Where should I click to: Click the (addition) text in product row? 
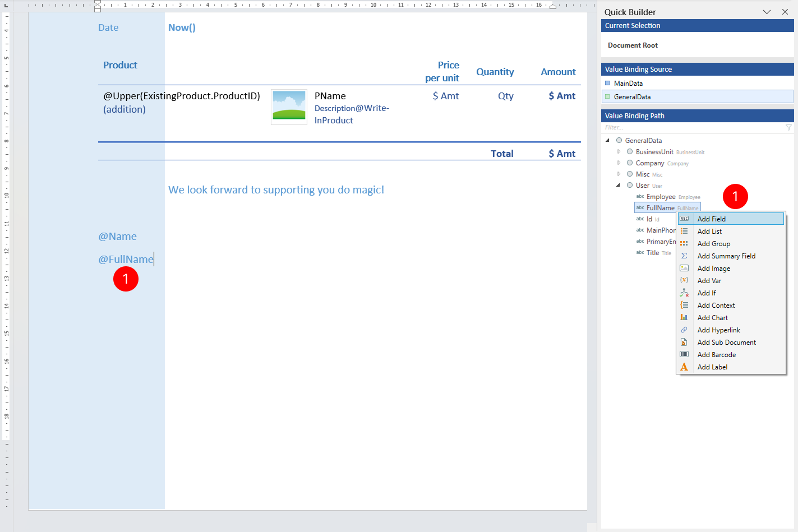124,109
